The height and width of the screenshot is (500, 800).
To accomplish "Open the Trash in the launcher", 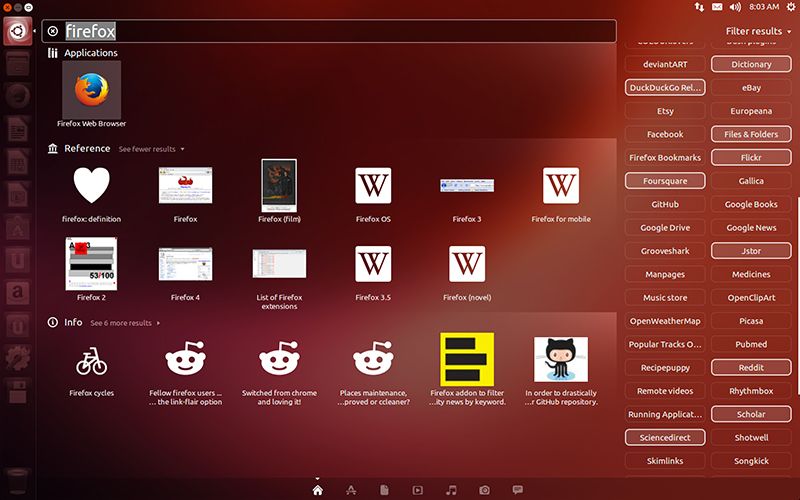I will coord(17,481).
